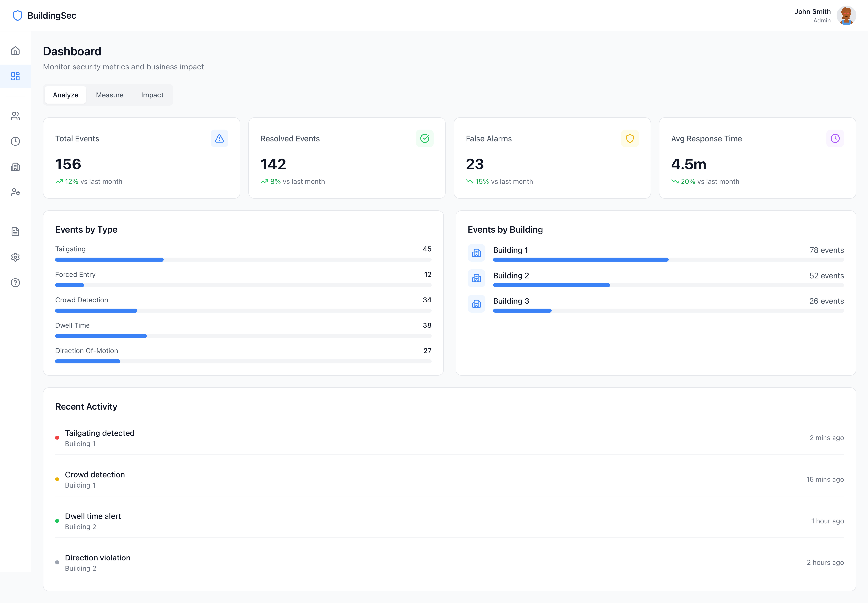868x603 pixels.
Task: Click the Building 2 label in Events by Building
Action: coord(511,275)
